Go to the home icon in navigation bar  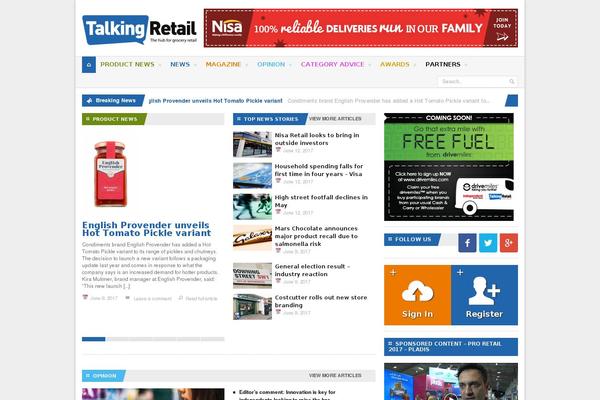[x=89, y=65]
